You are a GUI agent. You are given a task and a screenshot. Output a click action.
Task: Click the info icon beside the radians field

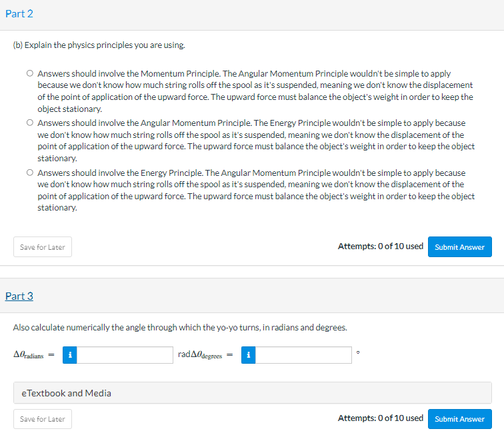point(70,355)
